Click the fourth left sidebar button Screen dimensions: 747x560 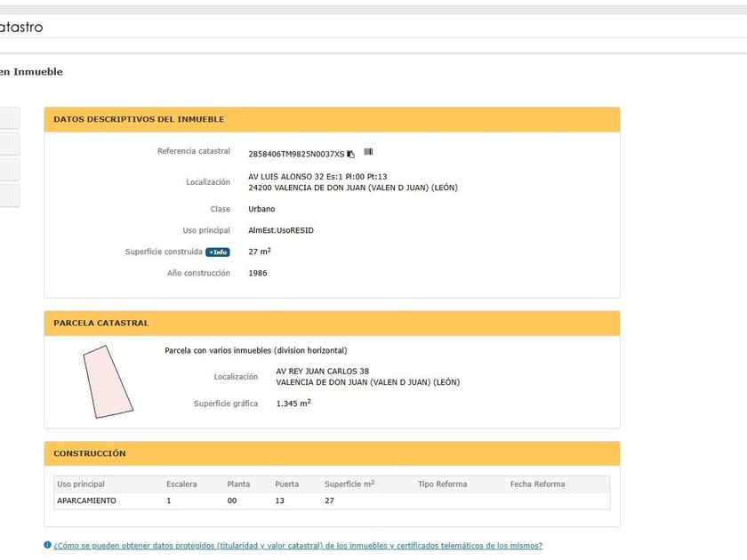[10, 196]
